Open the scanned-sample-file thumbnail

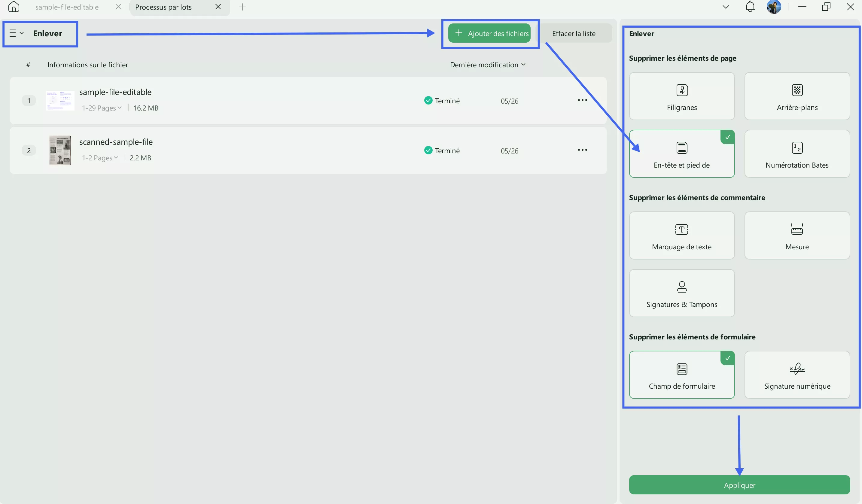(60, 150)
